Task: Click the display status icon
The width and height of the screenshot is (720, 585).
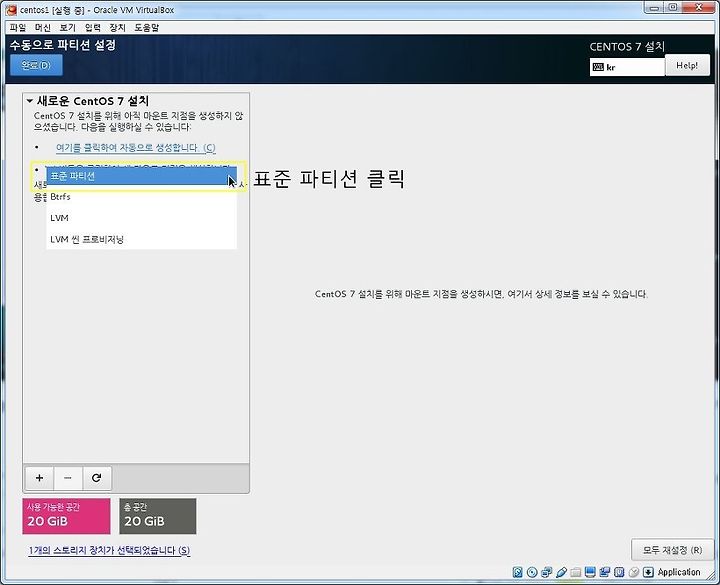Action: coord(590,572)
